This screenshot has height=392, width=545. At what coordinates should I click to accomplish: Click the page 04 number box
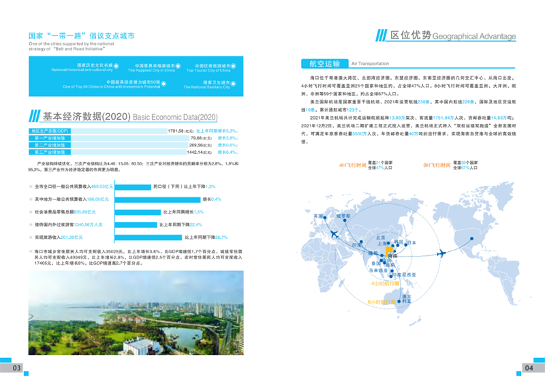pyautogui.click(x=529, y=367)
